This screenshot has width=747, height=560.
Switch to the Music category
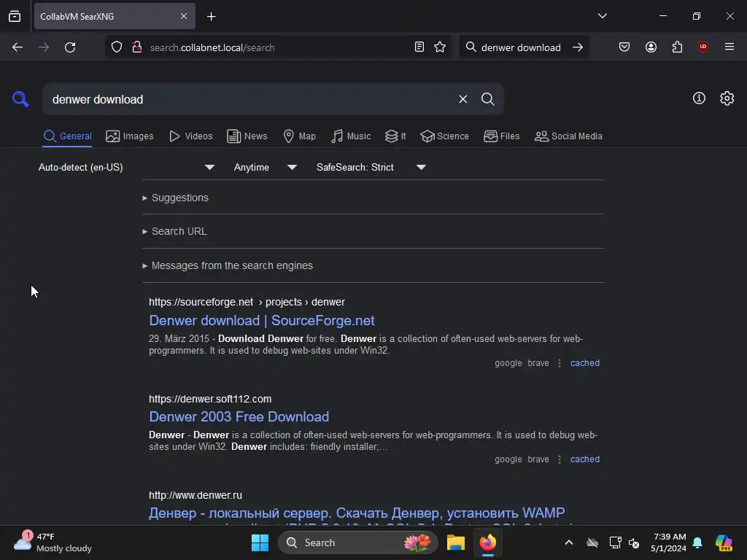click(x=351, y=136)
